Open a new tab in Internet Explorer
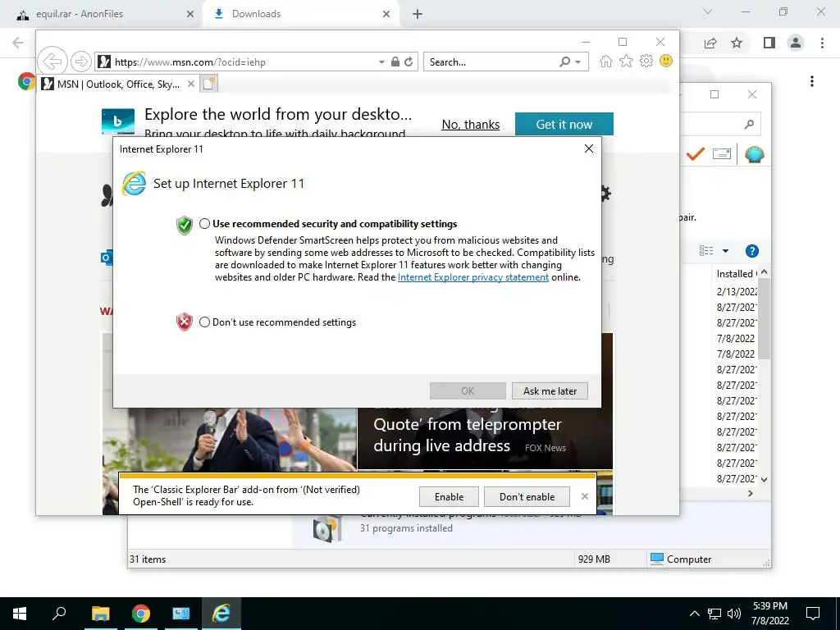The width and height of the screenshot is (840, 630). (209, 84)
